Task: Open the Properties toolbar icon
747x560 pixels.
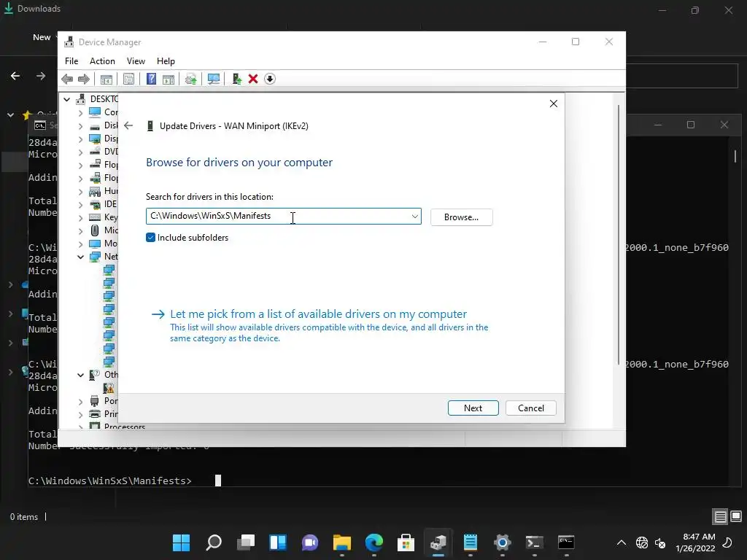Action: [x=128, y=79]
